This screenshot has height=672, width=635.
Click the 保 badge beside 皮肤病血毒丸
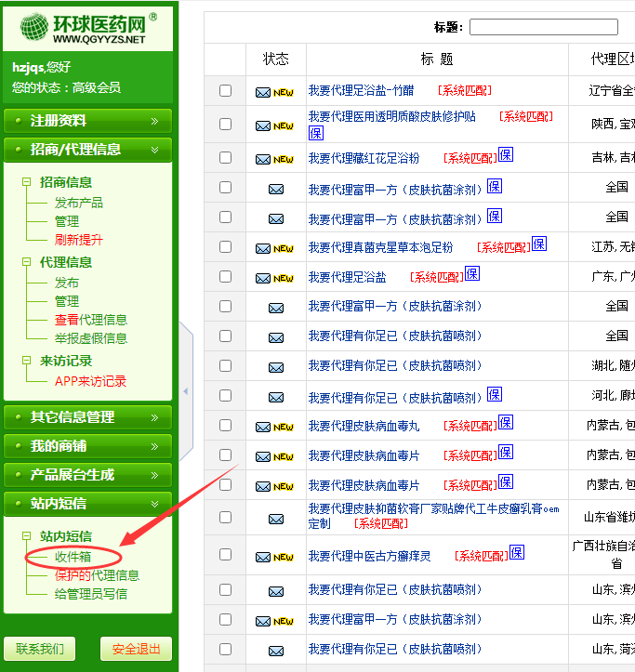(x=506, y=423)
